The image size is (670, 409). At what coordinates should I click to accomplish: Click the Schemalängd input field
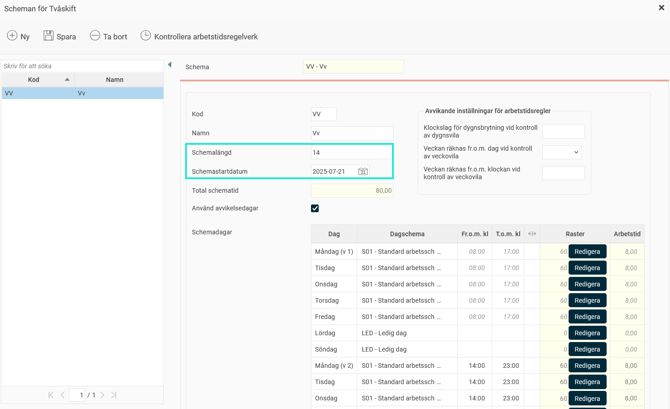click(350, 153)
